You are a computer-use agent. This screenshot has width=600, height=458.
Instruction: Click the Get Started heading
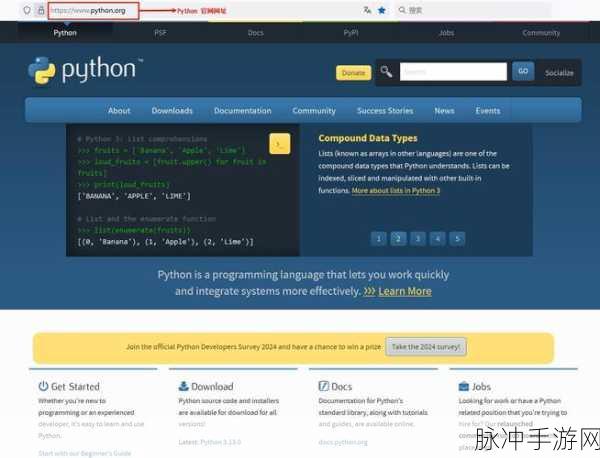(75, 386)
